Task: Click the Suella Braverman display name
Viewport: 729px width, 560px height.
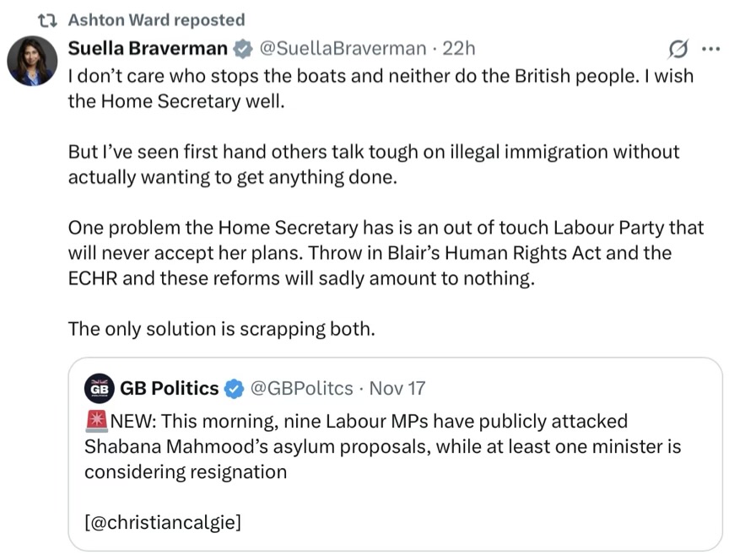Action: pyautogui.click(x=148, y=48)
